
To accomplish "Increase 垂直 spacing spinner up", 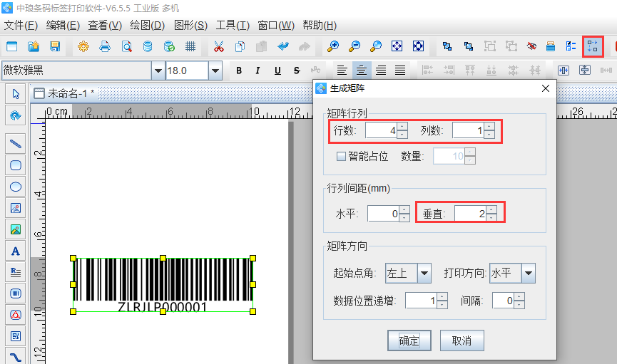I will point(491,209).
